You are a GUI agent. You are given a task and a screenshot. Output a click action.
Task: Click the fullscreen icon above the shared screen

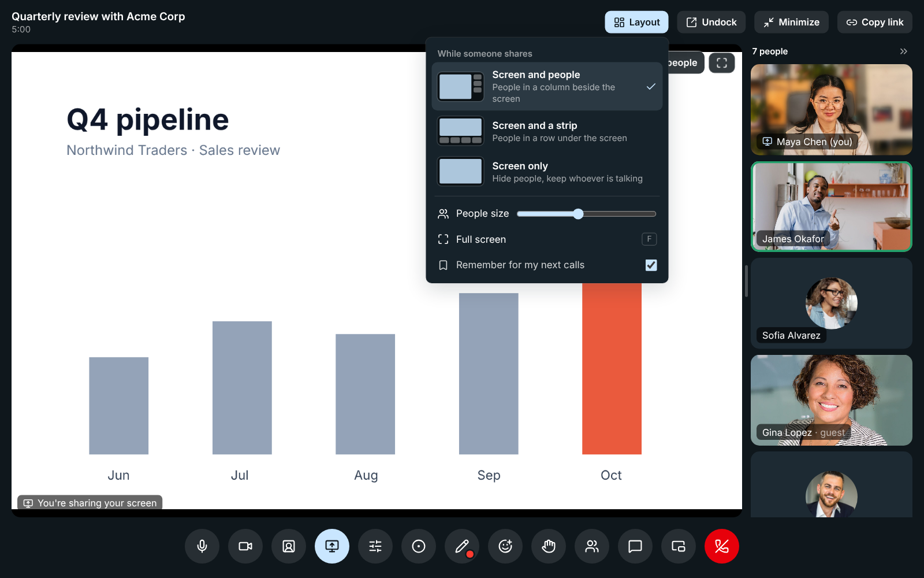pyautogui.click(x=722, y=63)
